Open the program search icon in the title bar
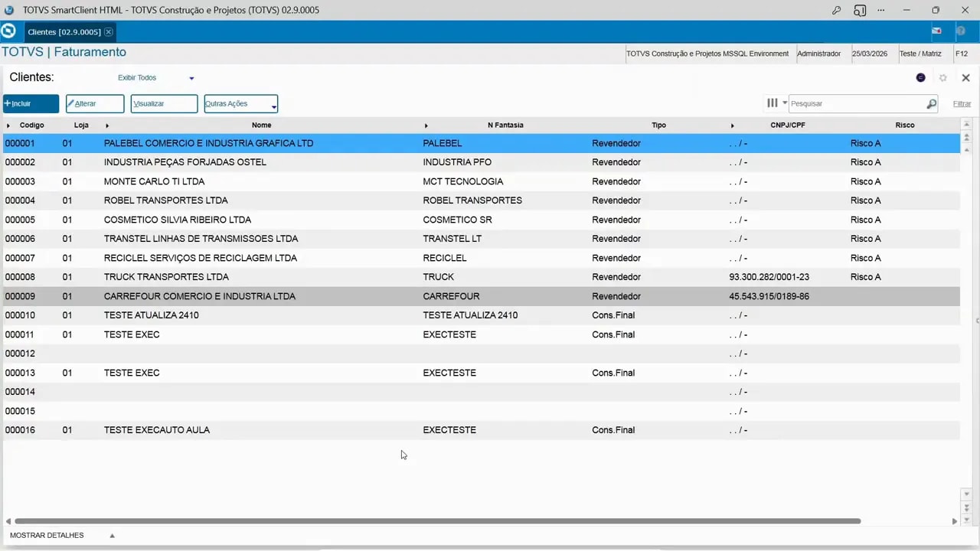The height and width of the screenshot is (551, 980). click(x=860, y=10)
